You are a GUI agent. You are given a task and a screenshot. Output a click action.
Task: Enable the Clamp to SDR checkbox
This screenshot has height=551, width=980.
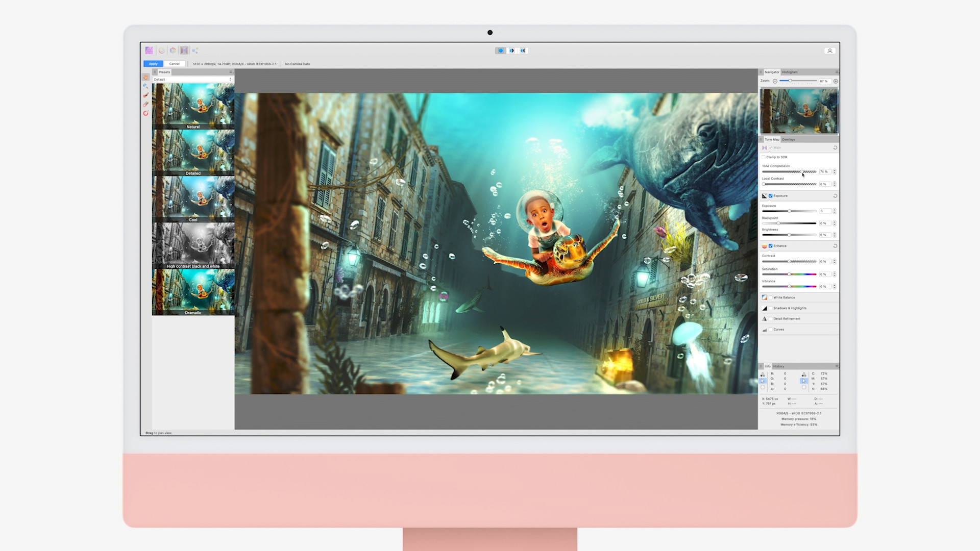[x=764, y=157]
